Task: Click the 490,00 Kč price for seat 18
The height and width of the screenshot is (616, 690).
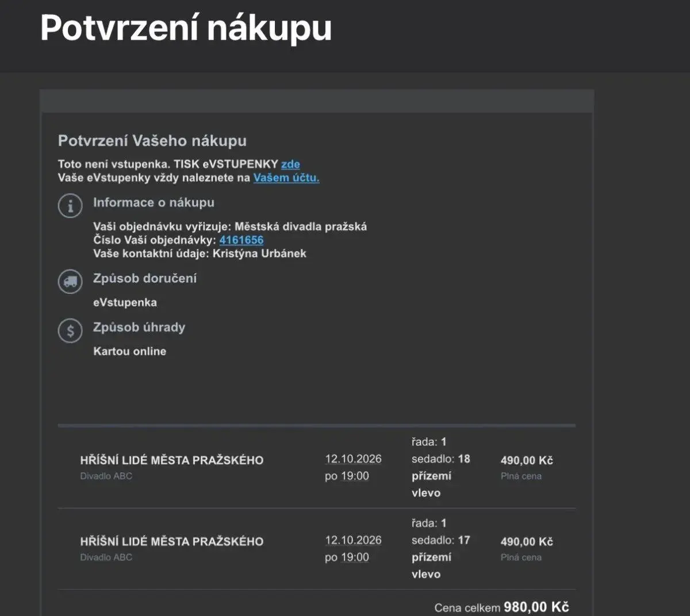Action: [x=527, y=460]
